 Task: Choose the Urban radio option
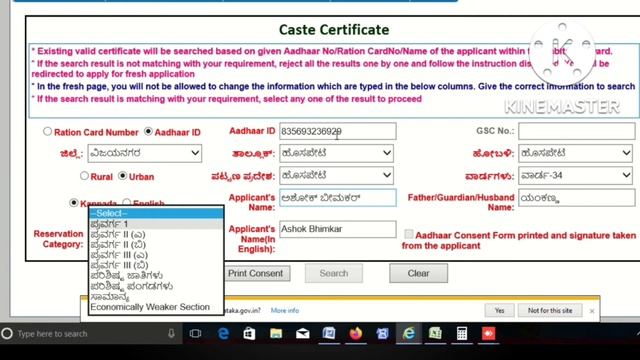(122, 176)
